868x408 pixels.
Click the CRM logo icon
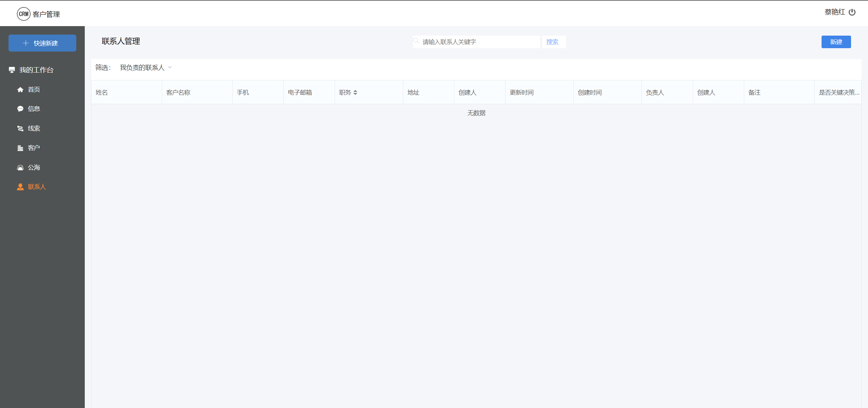tap(23, 14)
